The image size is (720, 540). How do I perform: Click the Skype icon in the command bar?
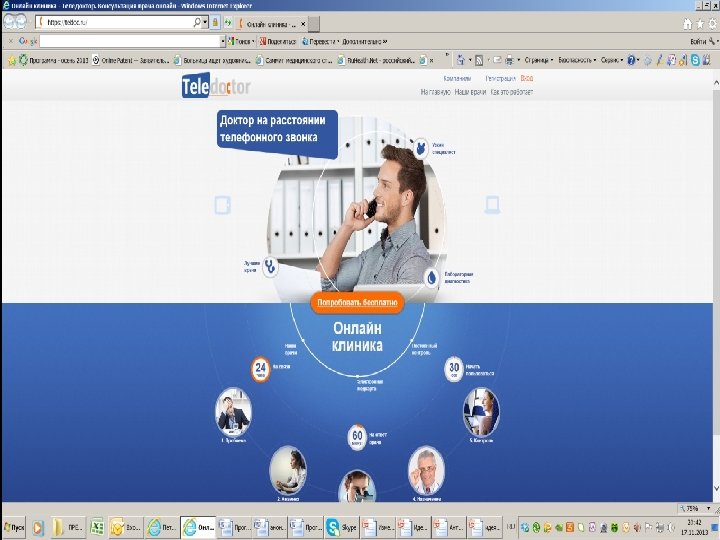coord(695,60)
